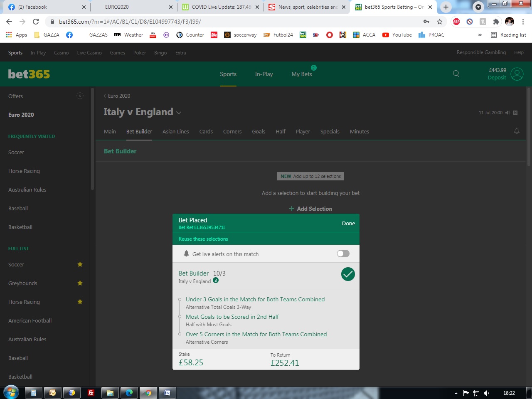
Task: Toggle Greyhounds favourite star
Action: click(x=80, y=283)
